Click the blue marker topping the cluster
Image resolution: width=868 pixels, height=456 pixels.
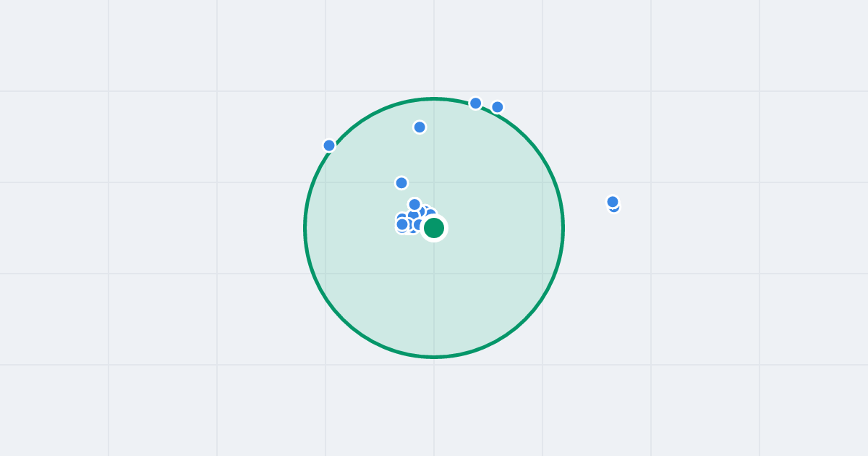coord(414,204)
